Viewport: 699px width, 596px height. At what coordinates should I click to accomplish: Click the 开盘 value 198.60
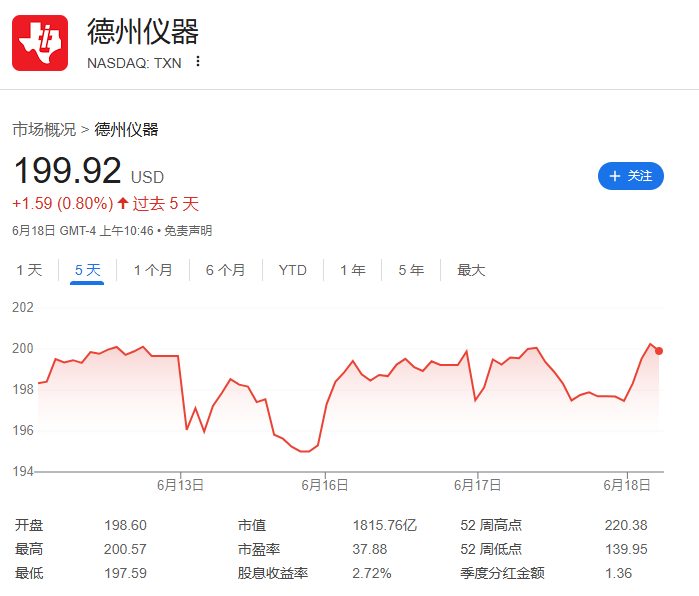(x=125, y=526)
